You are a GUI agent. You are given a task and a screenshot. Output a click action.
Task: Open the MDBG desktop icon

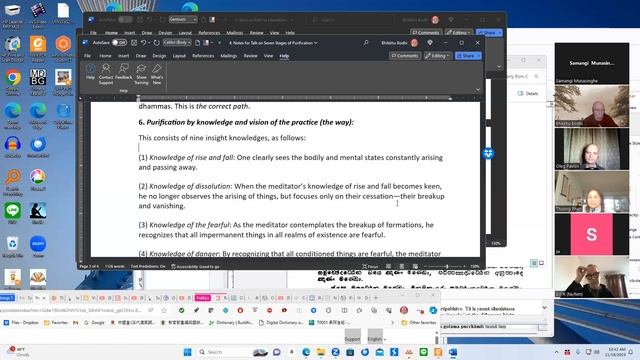coord(38,81)
